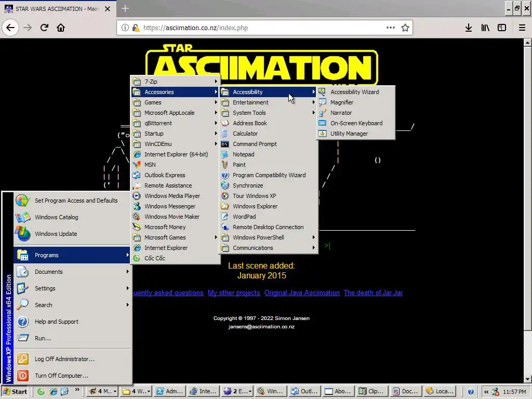Image resolution: width=532 pixels, height=399 pixels.
Task: Click the MSN butterfly icon
Action: 137,165
